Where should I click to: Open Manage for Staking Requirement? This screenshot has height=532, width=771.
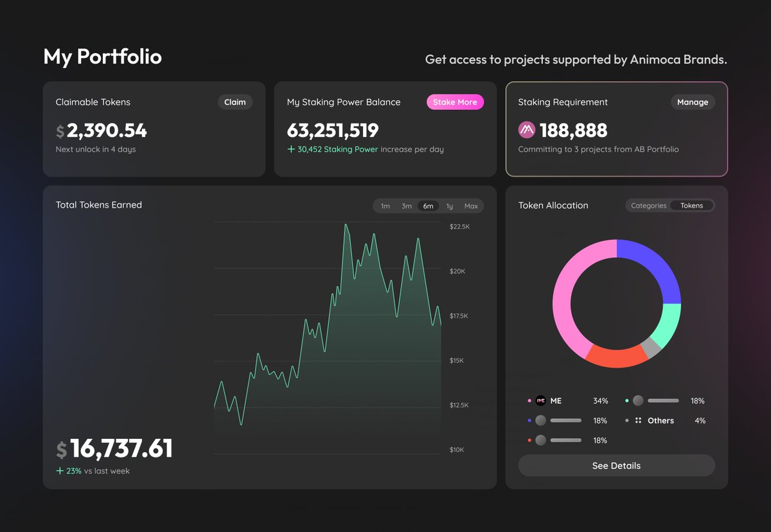693,102
